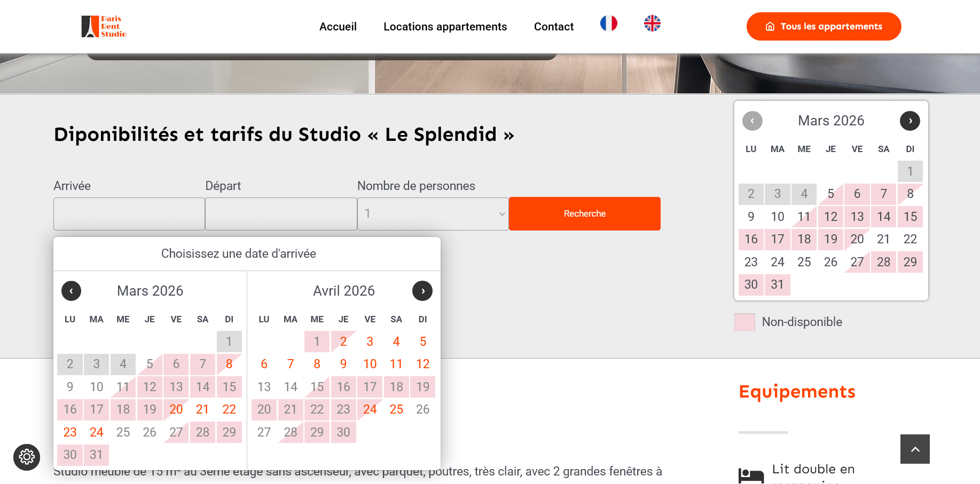Go to next month in date picker
This screenshot has width=980, height=484.
pyautogui.click(x=422, y=291)
